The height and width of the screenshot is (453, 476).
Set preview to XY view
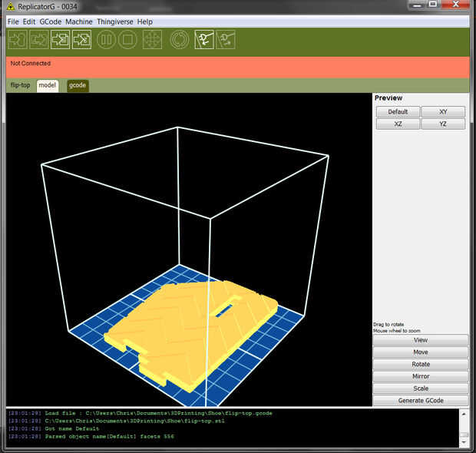[x=443, y=112]
